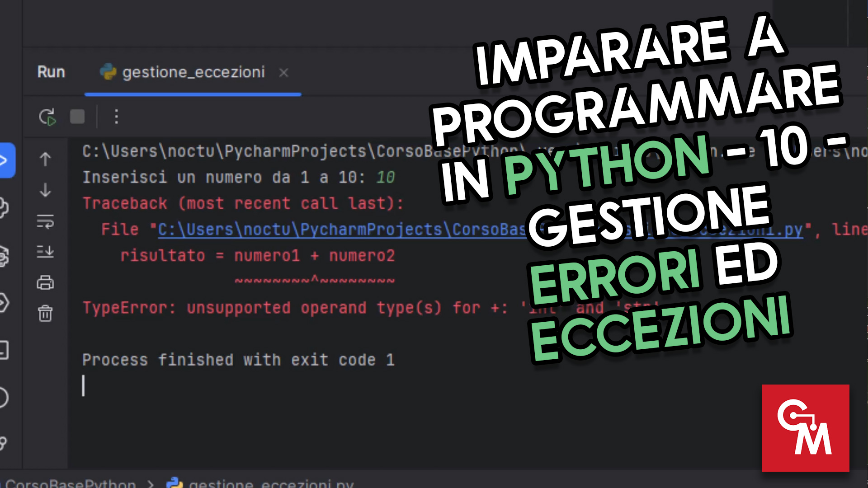
Task: Open the three-dot options menu
Action: point(116,117)
